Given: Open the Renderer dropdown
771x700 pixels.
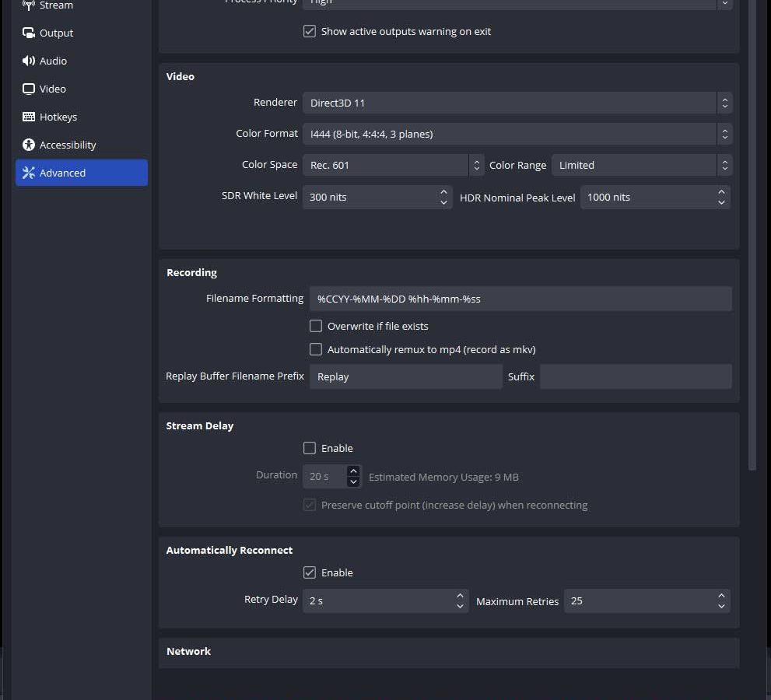Looking at the screenshot, I should [x=517, y=103].
